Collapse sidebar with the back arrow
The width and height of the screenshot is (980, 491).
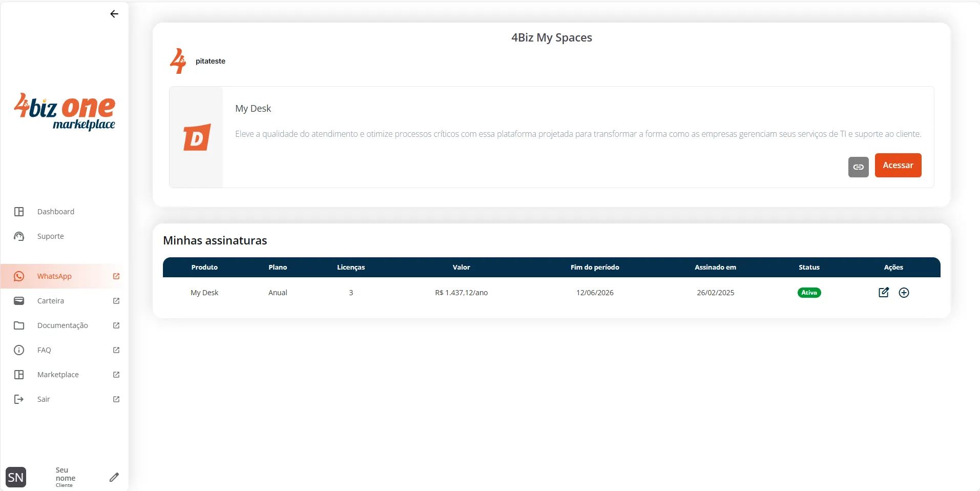point(114,14)
